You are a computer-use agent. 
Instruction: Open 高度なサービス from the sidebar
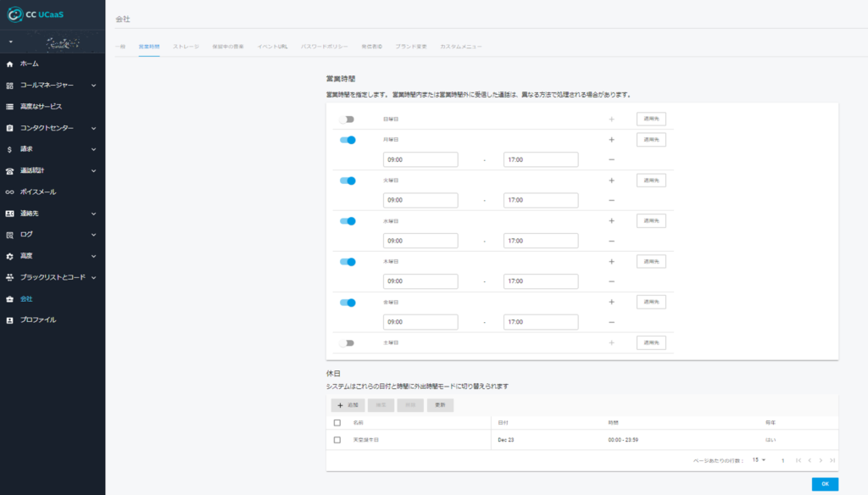coord(41,107)
